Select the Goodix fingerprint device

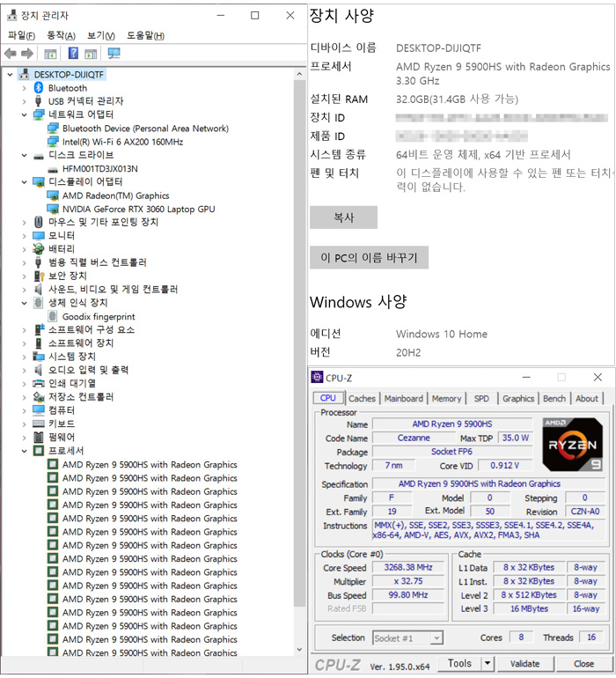[99, 316]
